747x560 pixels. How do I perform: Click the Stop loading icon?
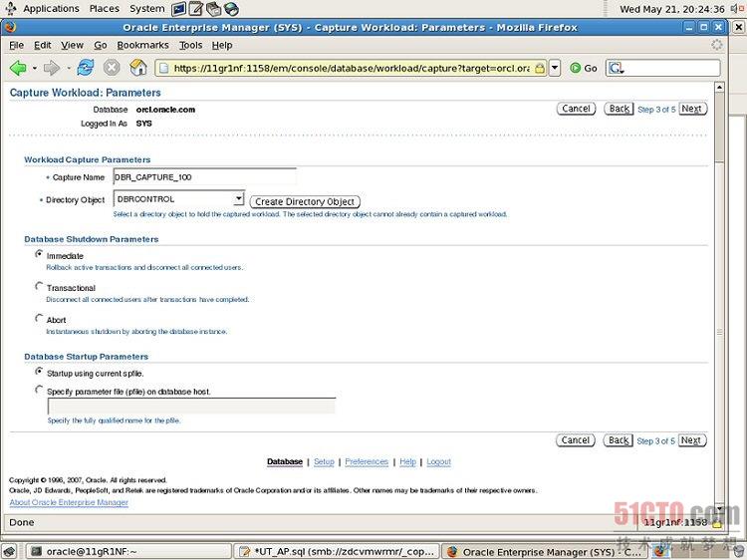[x=112, y=68]
